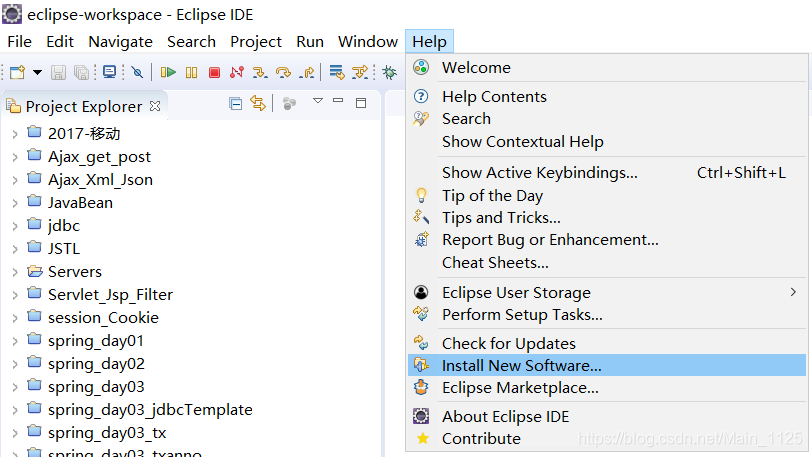
Task: Click the Step Over icon
Action: click(283, 72)
